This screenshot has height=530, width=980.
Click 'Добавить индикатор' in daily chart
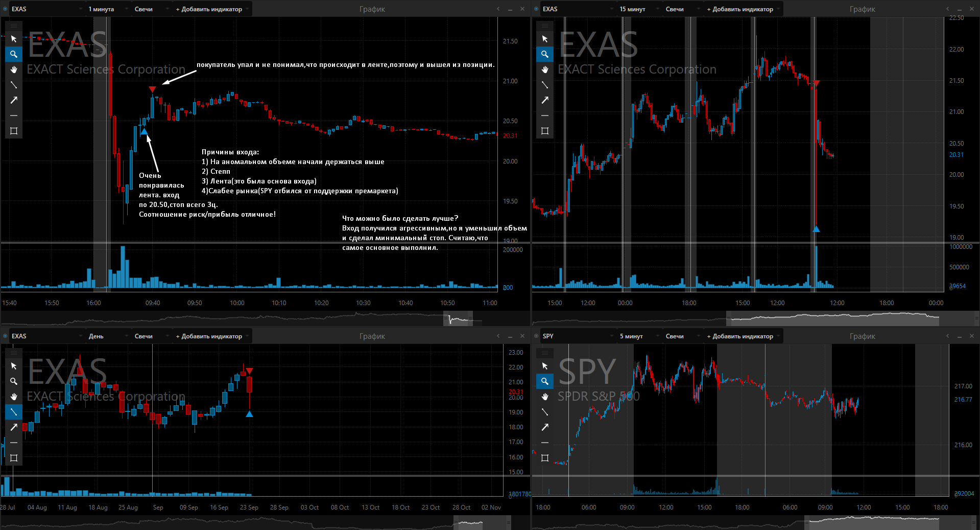coord(212,336)
